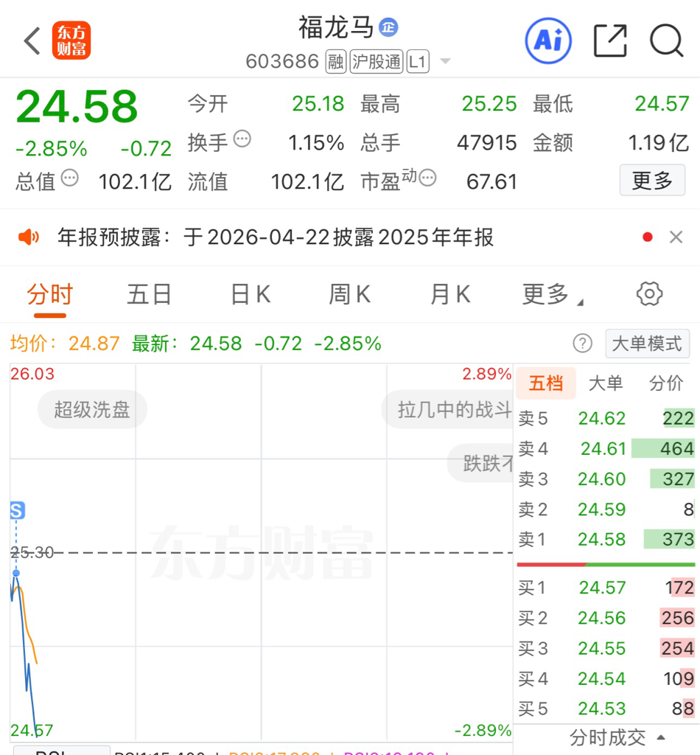Tap the blue S marker on chart
This screenshot has width=700, height=755.
(18, 510)
